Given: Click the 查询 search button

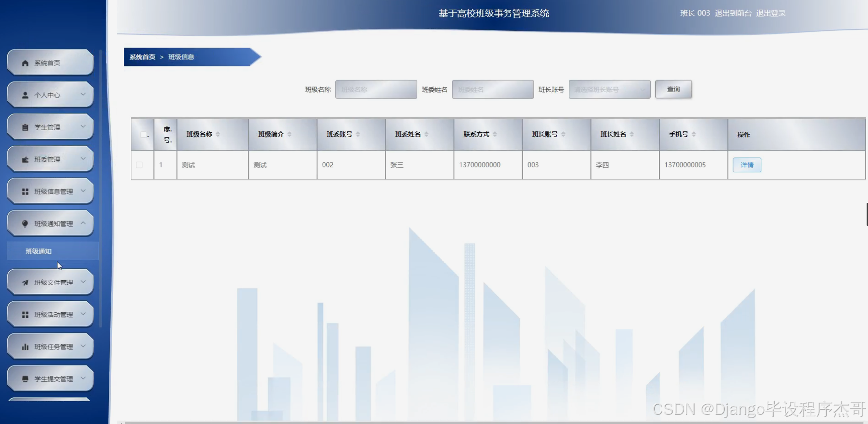Looking at the screenshot, I should pyautogui.click(x=674, y=89).
